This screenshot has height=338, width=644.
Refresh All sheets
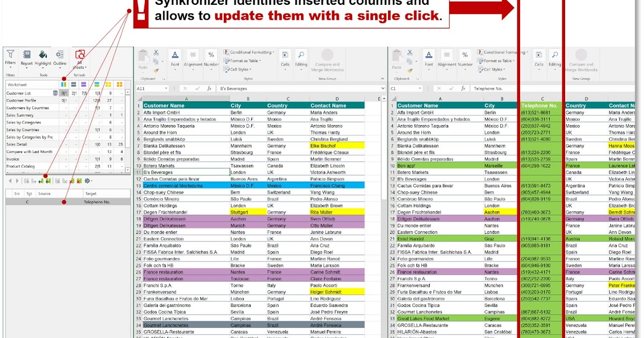click(x=79, y=59)
